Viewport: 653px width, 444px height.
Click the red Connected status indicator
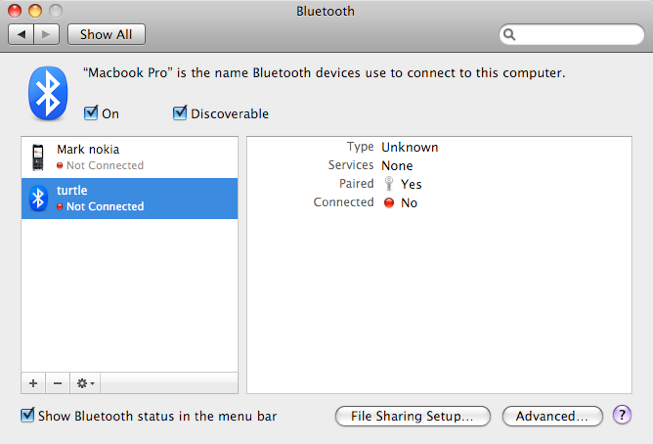(x=390, y=203)
